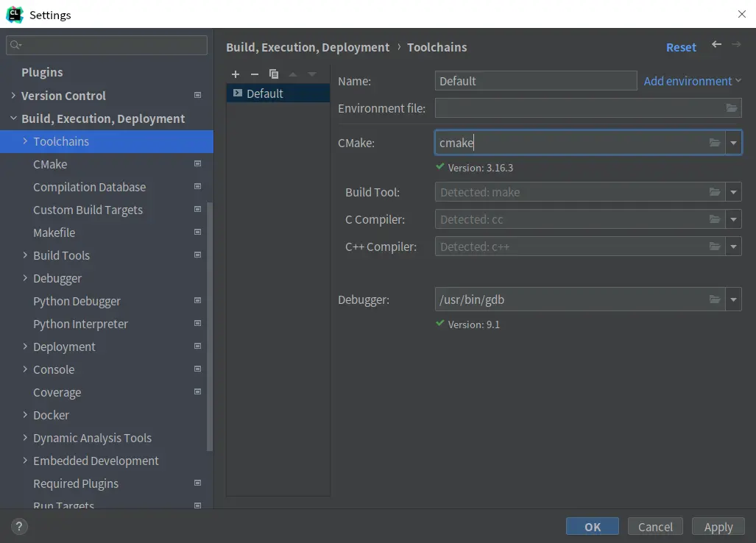Expand the Add environment dropdown
This screenshot has width=756, height=543.
coord(692,81)
